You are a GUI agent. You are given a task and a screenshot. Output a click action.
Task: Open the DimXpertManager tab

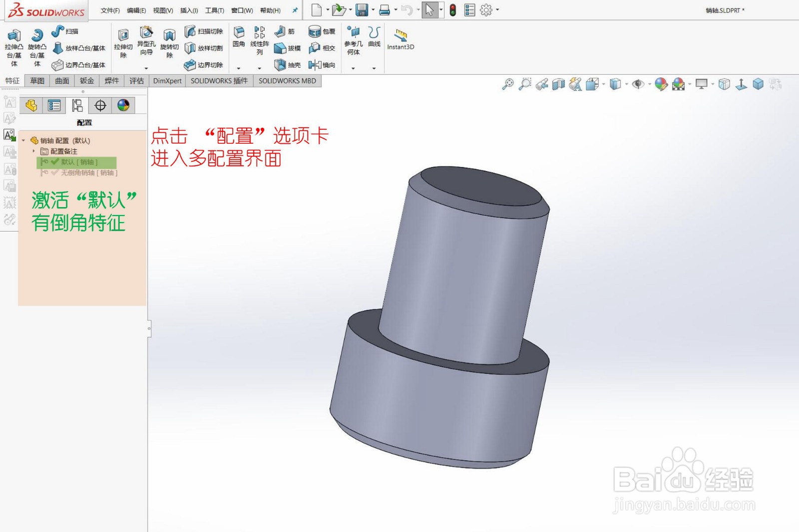(100, 105)
